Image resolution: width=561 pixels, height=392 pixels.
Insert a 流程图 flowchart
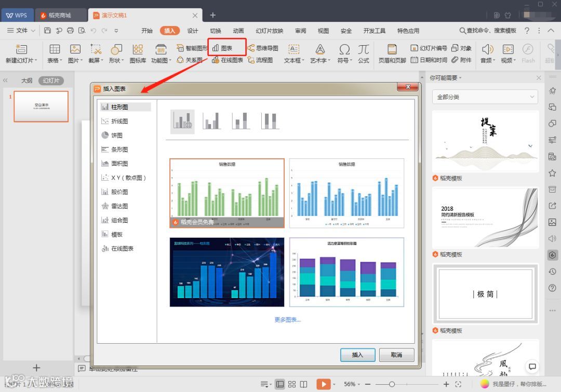(260, 60)
